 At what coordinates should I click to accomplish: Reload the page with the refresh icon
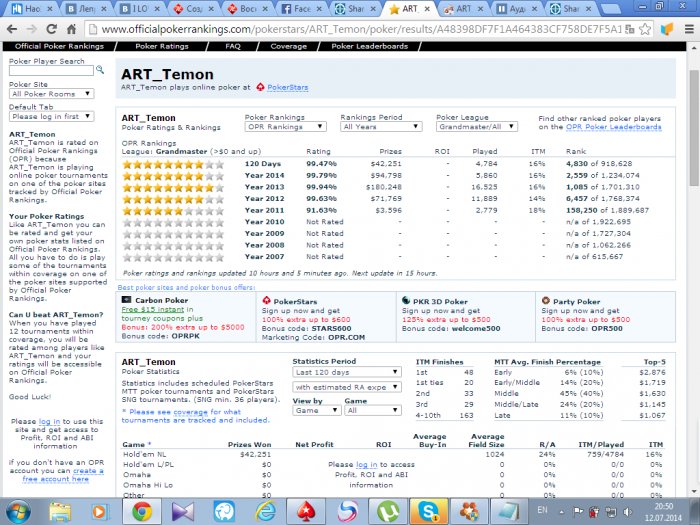67,29
